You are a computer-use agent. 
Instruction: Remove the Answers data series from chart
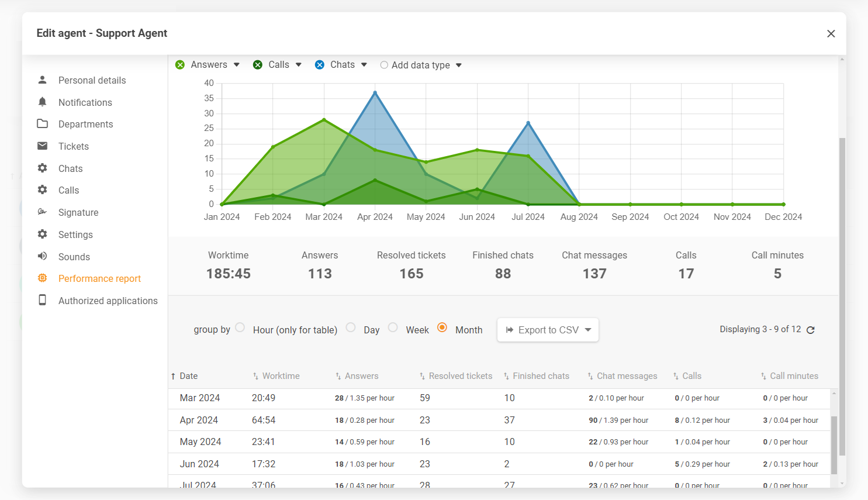coord(180,65)
